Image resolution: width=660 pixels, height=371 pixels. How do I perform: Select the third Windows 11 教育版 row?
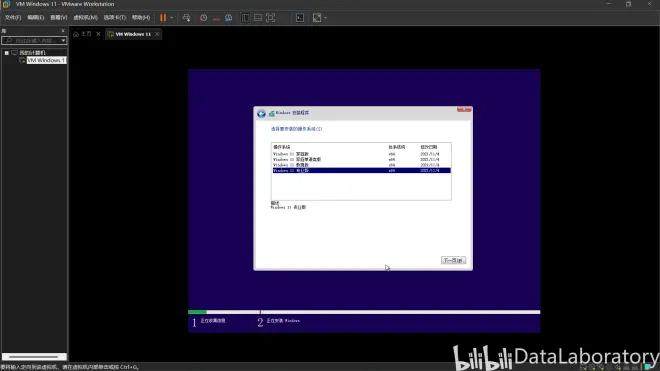click(x=361, y=165)
